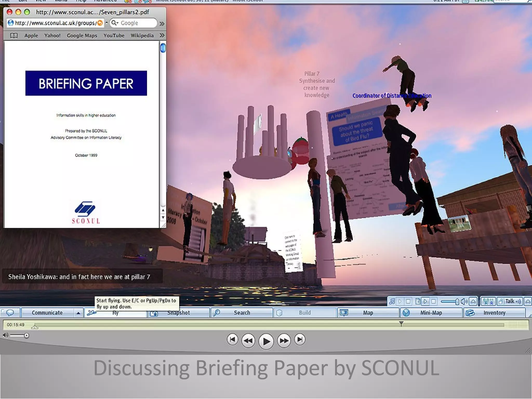
Task: Open the Show all bookmarks book icon
Action: click(14, 36)
